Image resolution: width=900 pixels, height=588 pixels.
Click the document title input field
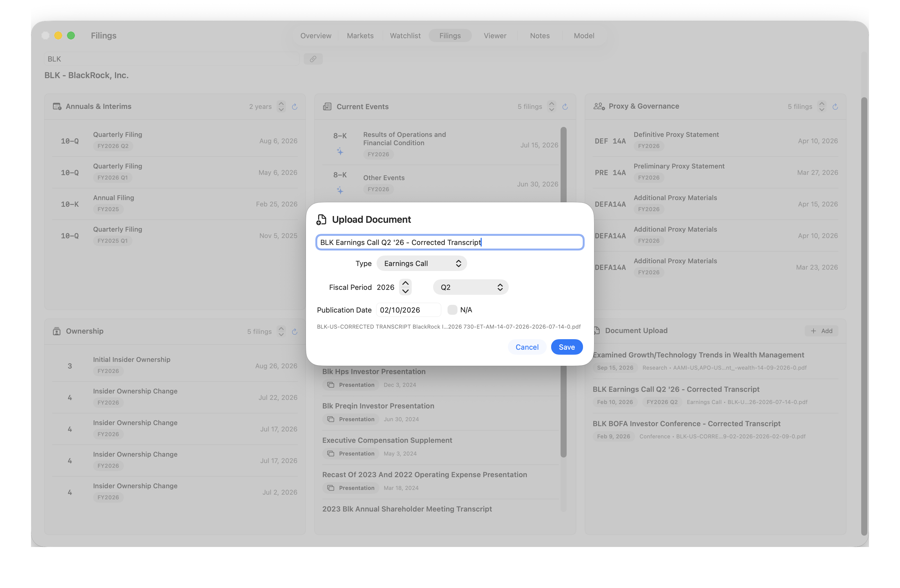[x=450, y=242]
